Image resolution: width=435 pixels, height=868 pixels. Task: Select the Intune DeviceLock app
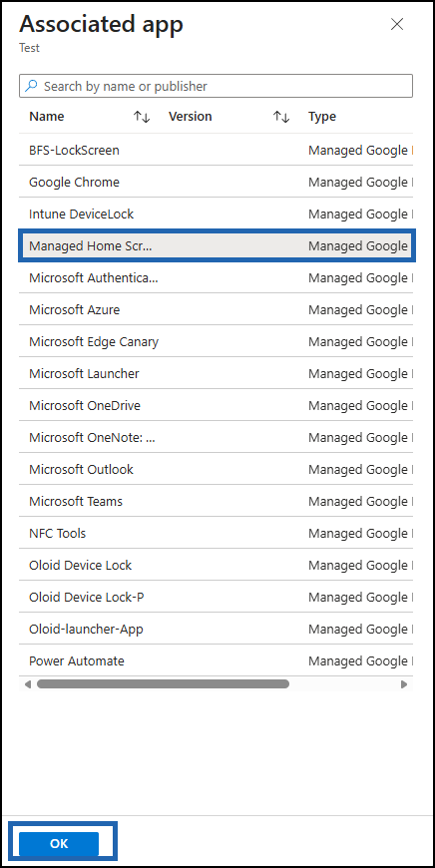(216, 214)
